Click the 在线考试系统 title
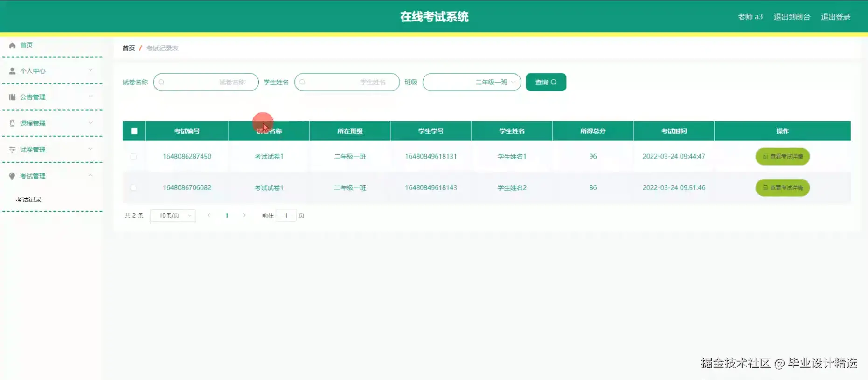Screen dimensions: 868x380 point(434,17)
